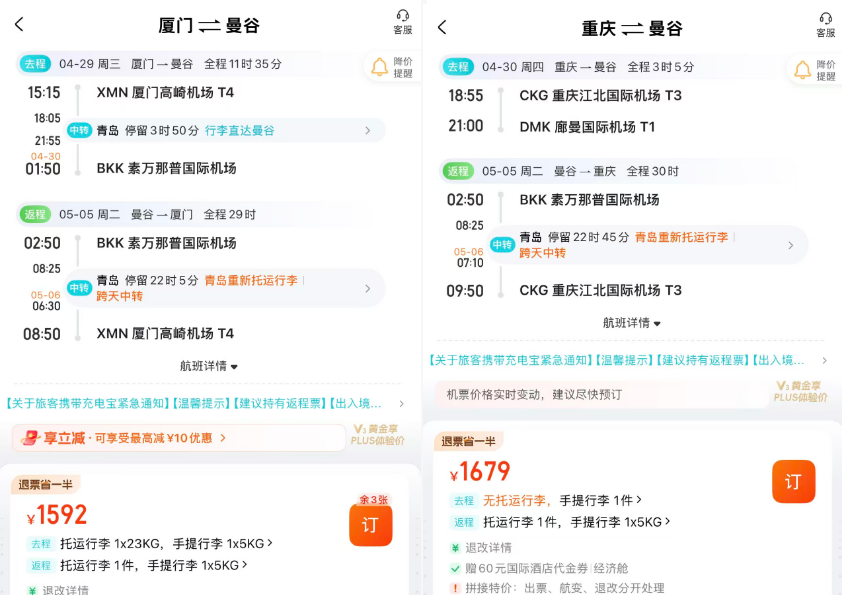Tap the 降价提醒 bell icon on the left page
This screenshot has height=595, width=842.
point(378,66)
